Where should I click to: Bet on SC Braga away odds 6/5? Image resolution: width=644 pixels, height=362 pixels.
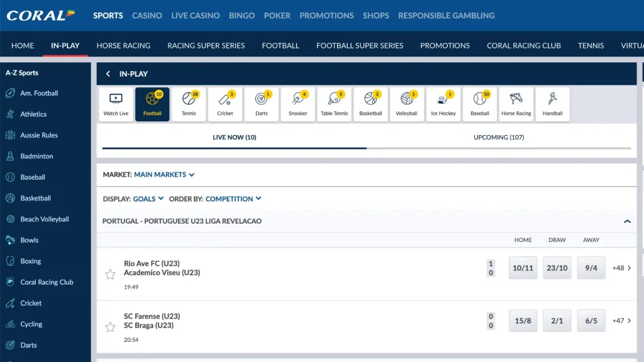tap(591, 321)
